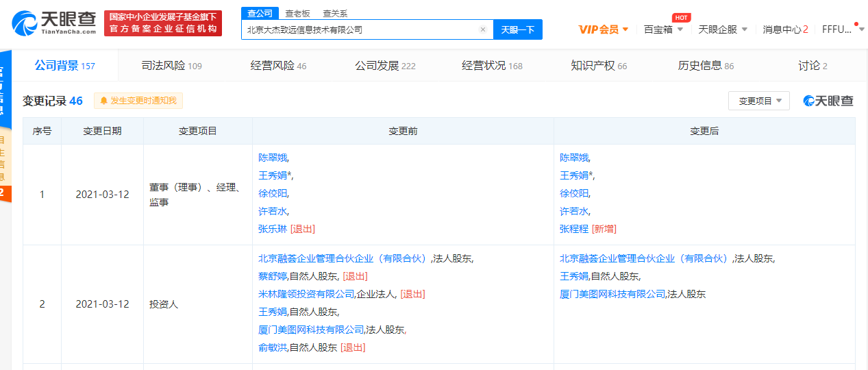Screen dimensions: 868x370
Task: Click the 变更项目 column header
Action: 198,131
